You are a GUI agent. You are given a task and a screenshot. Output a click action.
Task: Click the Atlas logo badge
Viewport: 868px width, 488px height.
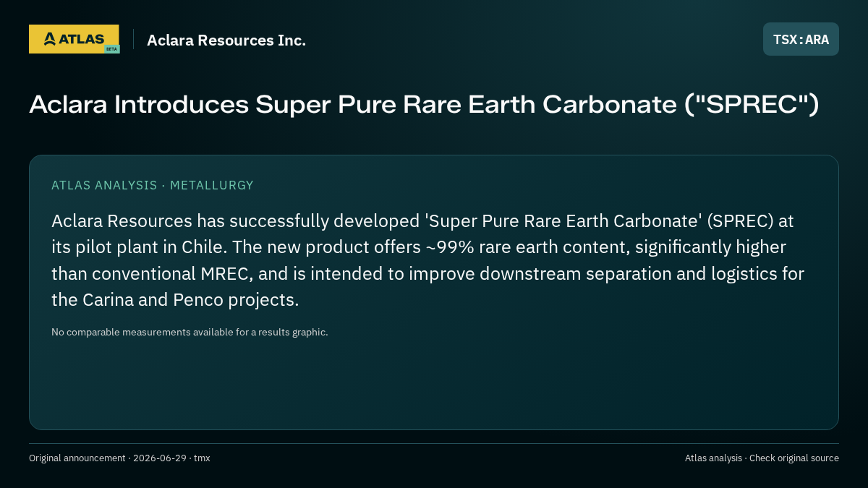74,39
